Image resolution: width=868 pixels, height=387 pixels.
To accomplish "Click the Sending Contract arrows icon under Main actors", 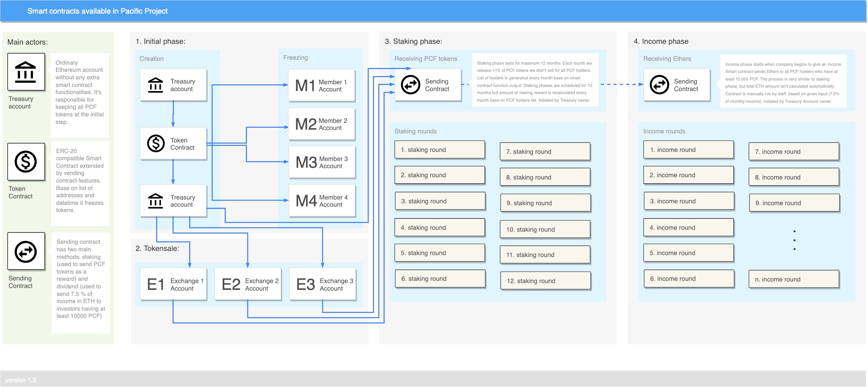I will [26, 251].
